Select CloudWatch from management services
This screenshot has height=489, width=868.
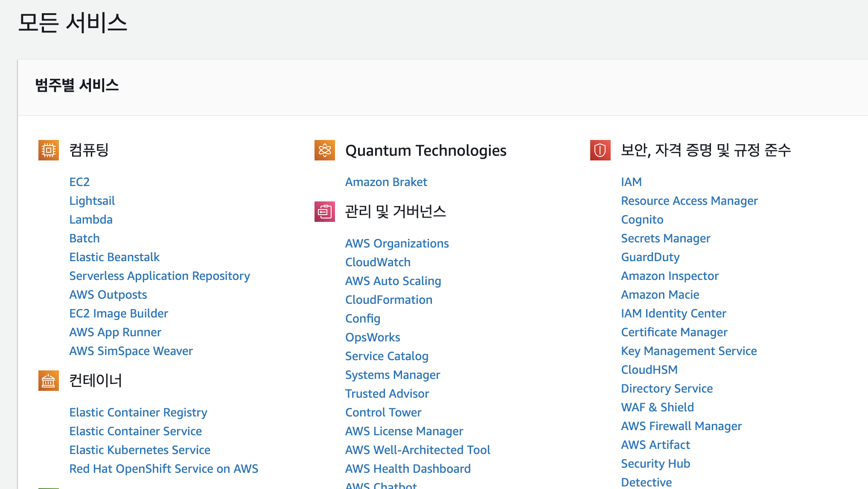click(378, 262)
